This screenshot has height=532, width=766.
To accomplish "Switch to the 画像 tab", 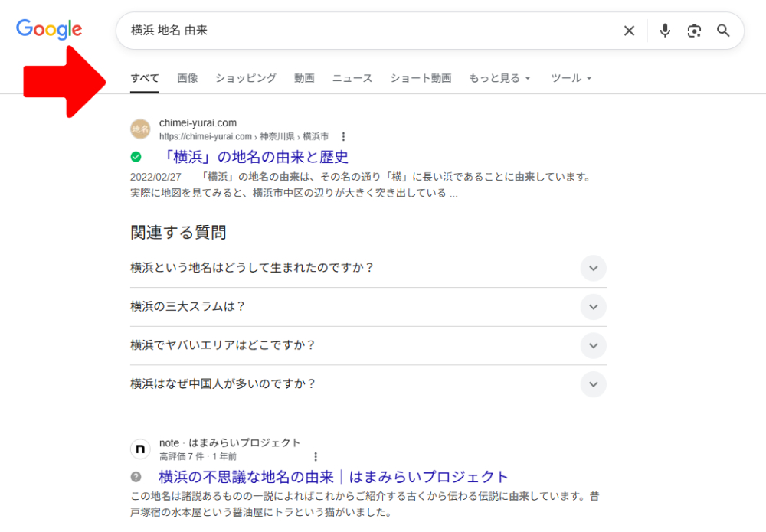I will (x=188, y=77).
